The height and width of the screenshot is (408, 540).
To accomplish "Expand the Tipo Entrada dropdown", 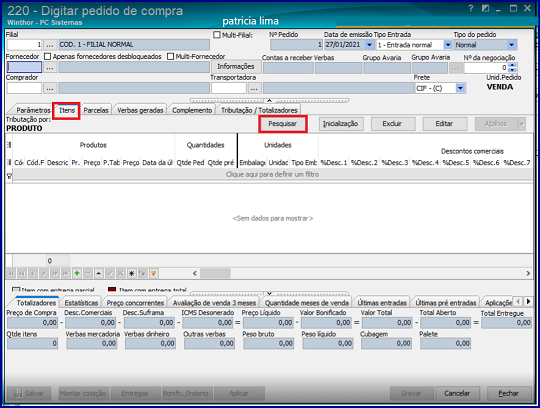I will [447, 45].
